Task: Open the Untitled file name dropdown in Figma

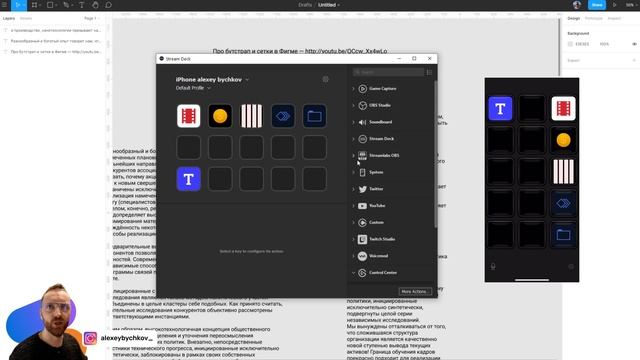Action: 329,5
